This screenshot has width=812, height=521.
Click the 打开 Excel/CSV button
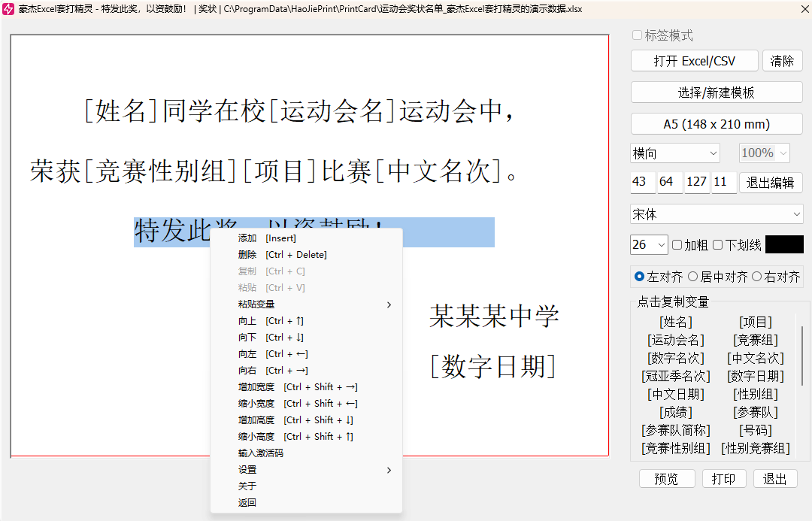[x=694, y=61]
